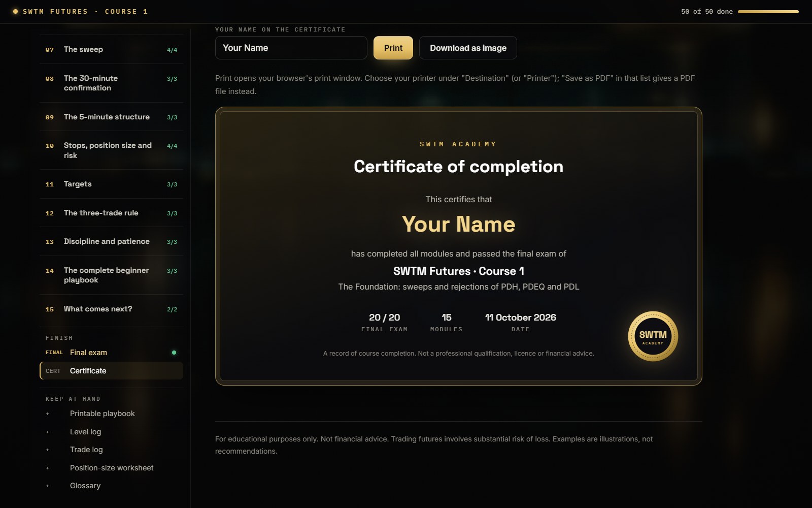Click the plus icon beside Trade log
Viewport: 812px width, 508px height.
[48, 450]
